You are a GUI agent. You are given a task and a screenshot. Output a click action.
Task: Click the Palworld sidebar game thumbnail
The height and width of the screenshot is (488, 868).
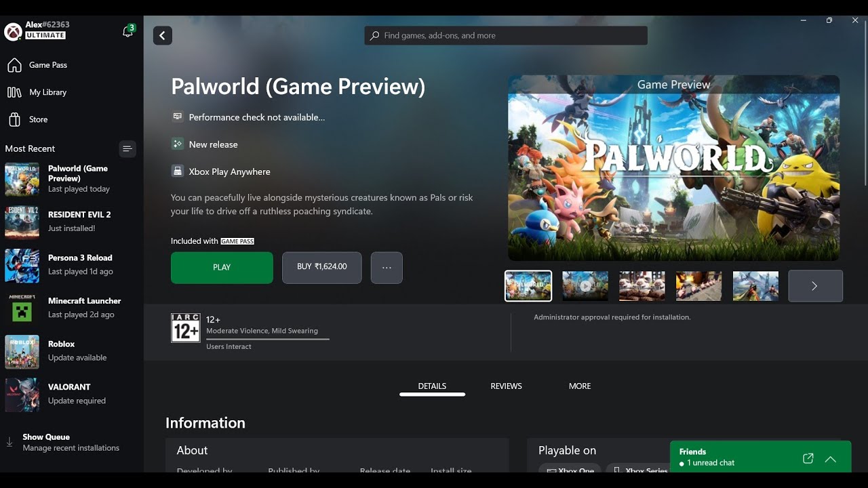pyautogui.click(x=22, y=179)
